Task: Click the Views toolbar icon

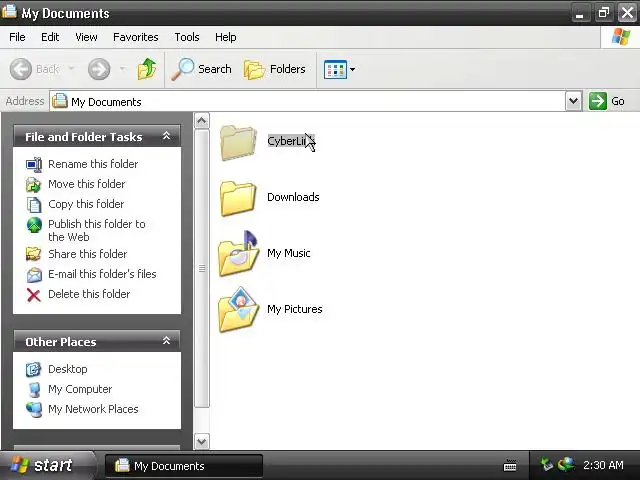Action: (x=335, y=69)
